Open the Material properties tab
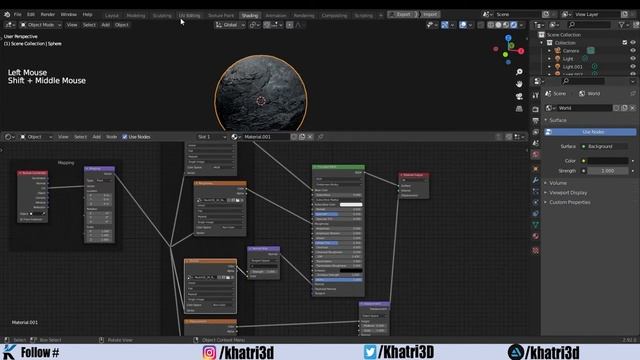640x360 pixels. click(536, 236)
